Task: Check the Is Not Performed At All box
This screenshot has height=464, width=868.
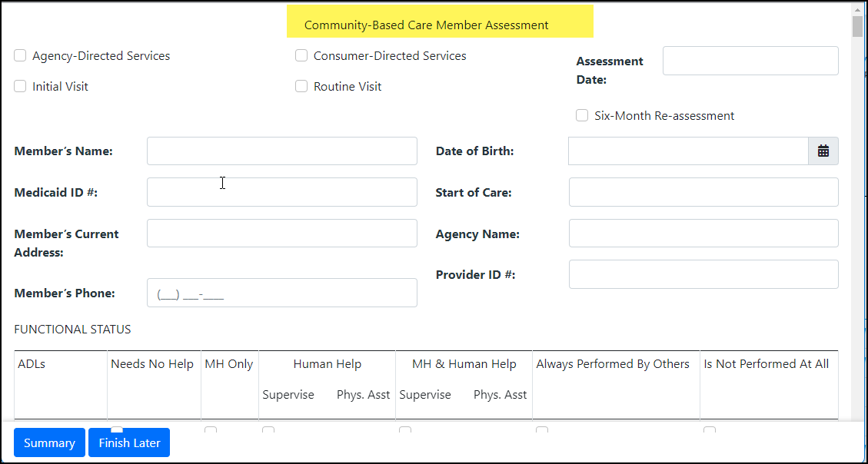Action: pyautogui.click(x=709, y=431)
